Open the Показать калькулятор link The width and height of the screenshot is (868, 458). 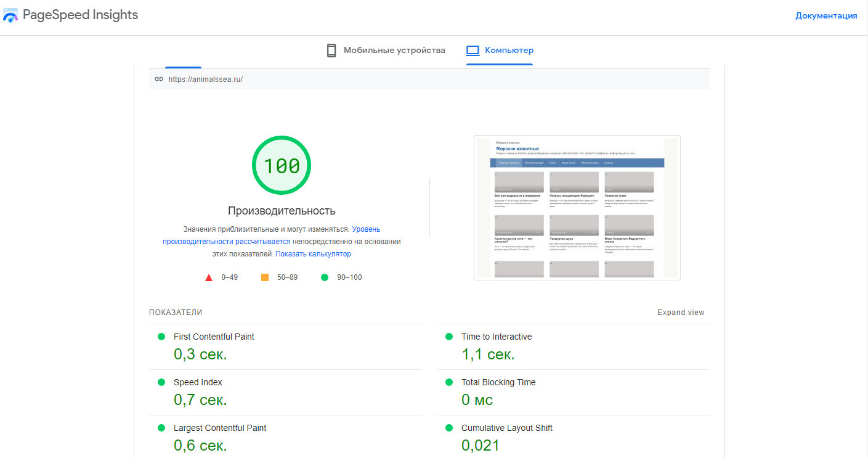click(313, 254)
